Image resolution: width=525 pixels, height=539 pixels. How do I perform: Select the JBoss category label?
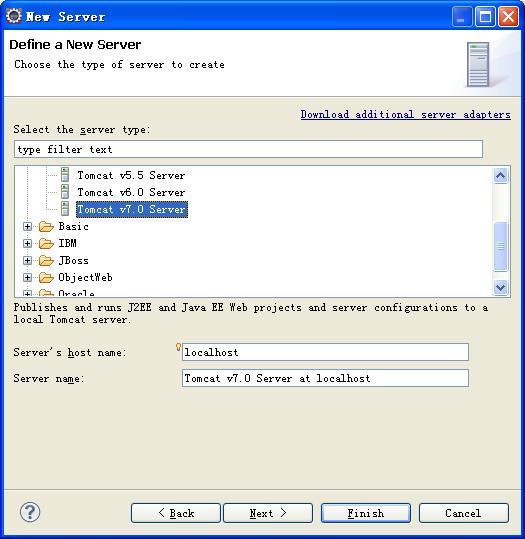74,261
